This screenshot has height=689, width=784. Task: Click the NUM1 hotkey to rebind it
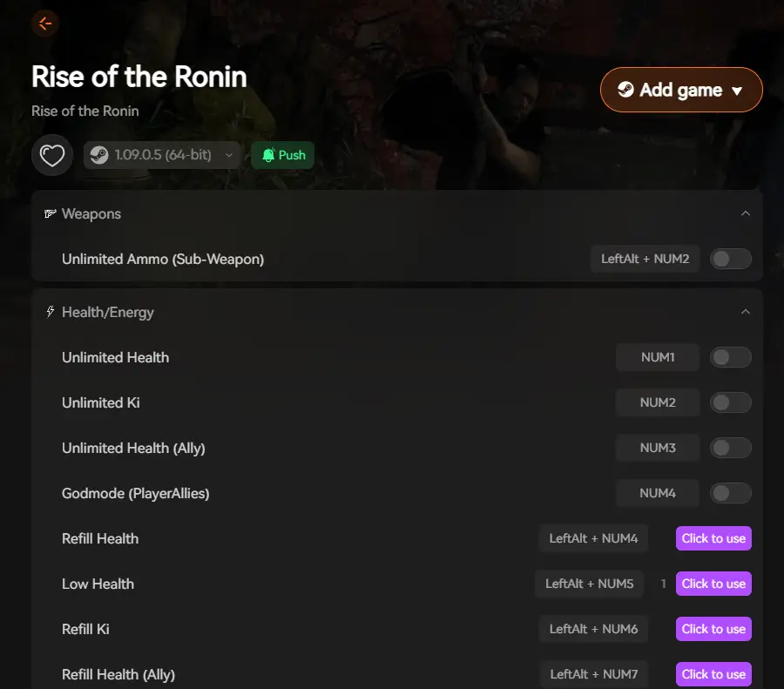(x=657, y=357)
